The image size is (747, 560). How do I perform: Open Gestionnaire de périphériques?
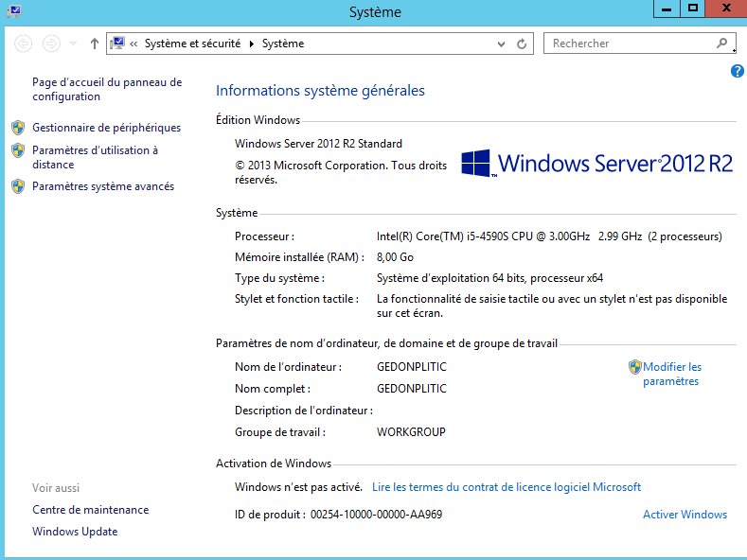point(106,128)
